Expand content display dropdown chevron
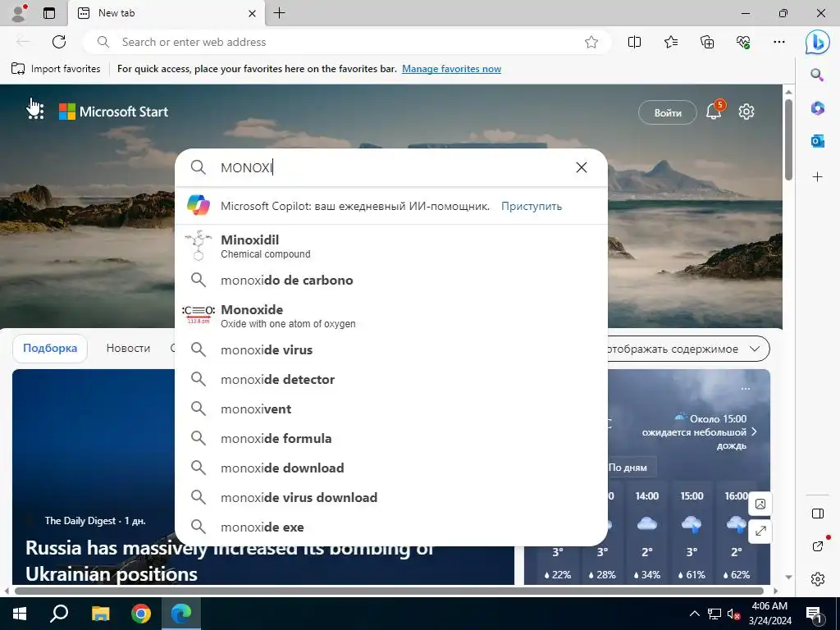 [x=755, y=349]
